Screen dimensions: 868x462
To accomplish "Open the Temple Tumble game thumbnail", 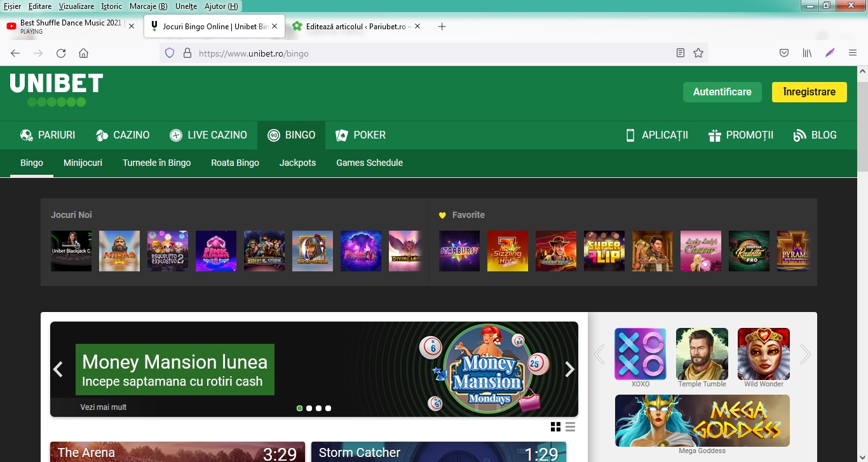I will [x=702, y=354].
